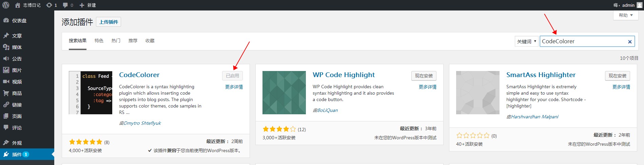Click the 商品 cart icon
This screenshot has width=644, height=165.
click(6, 93)
